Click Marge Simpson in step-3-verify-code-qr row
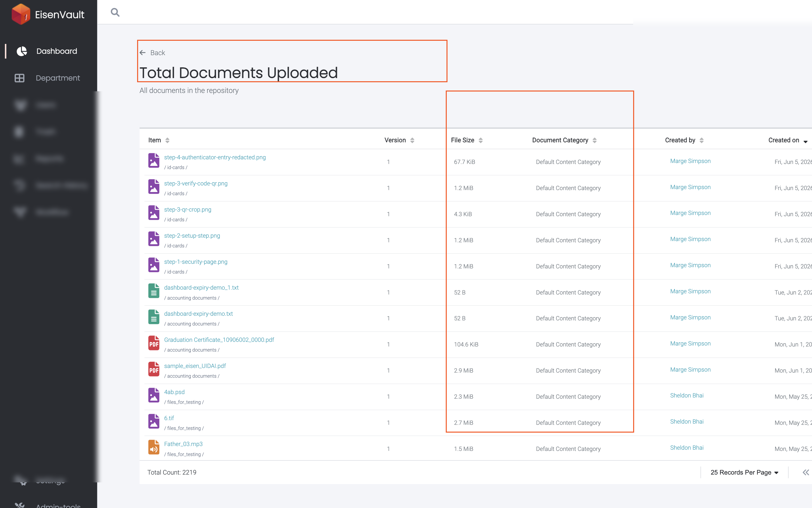812x508 pixels. coord(690,187)
